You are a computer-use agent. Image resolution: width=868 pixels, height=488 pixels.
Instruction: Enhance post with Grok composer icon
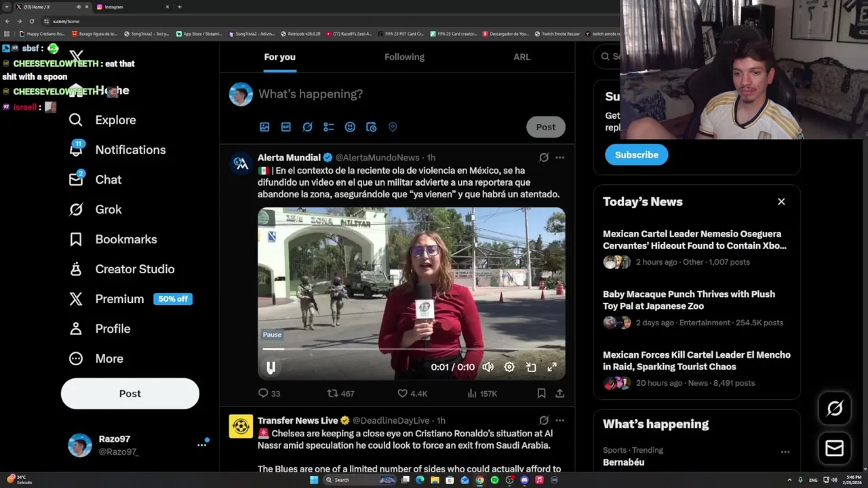click(307, 127)
